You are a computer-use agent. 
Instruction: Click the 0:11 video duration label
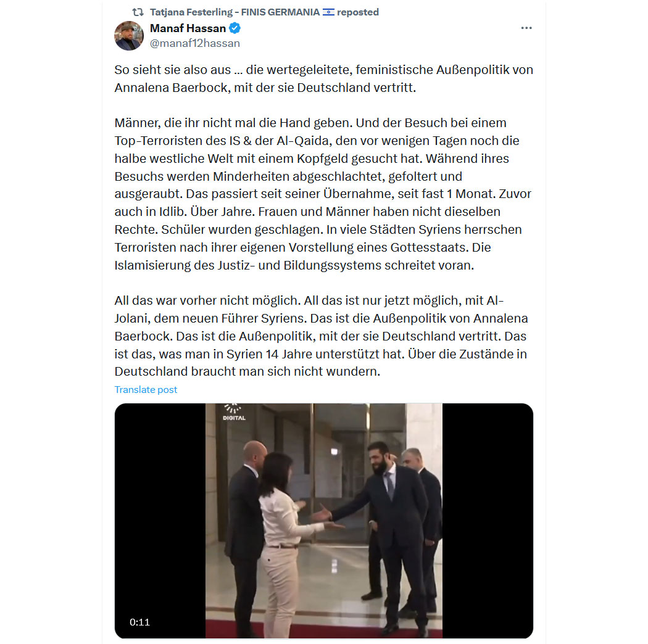coord(139,622)
